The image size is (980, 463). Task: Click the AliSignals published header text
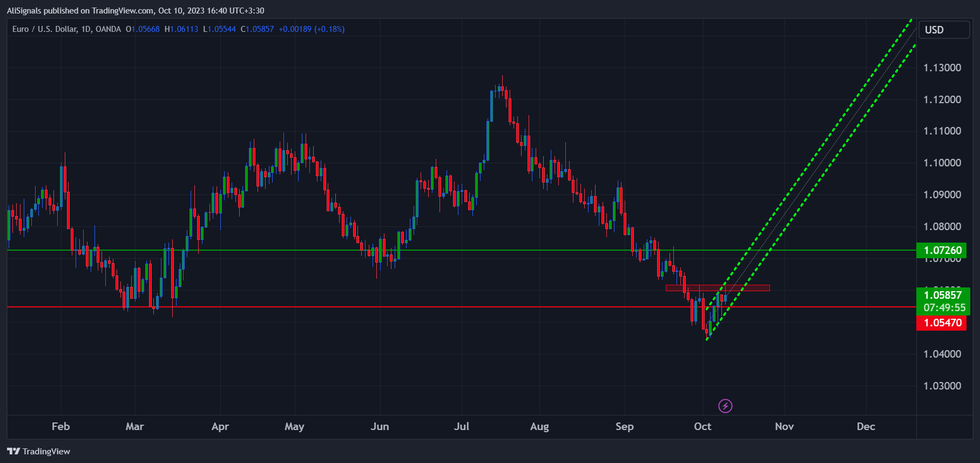(x=136, y=10)
